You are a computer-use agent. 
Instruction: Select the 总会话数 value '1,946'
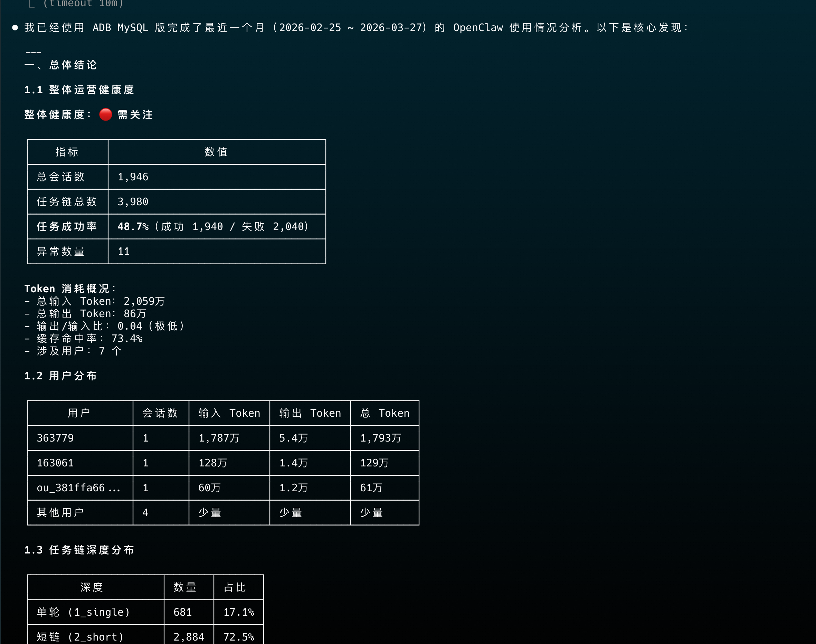coord(133,177)
